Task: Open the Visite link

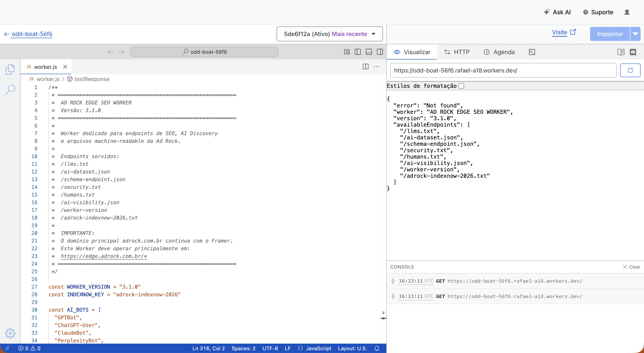Action: (x=559, y=32)
